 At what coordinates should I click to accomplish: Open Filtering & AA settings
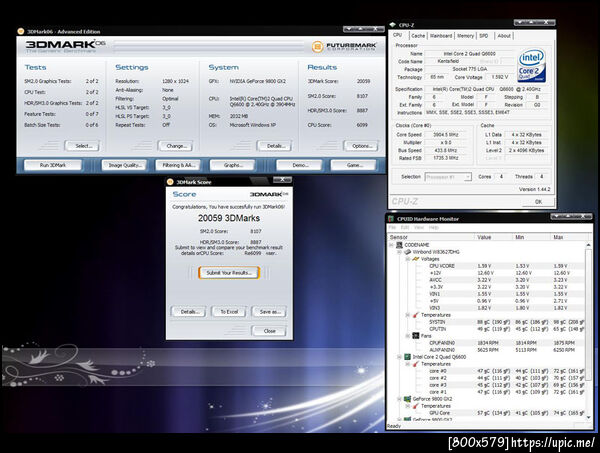tap(178, 165)
